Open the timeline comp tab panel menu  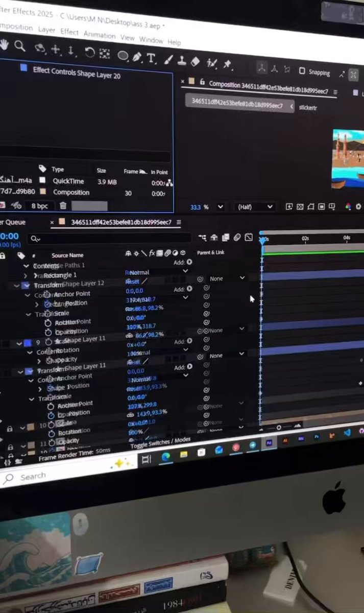pyautogui.click(x=178, y=222)
